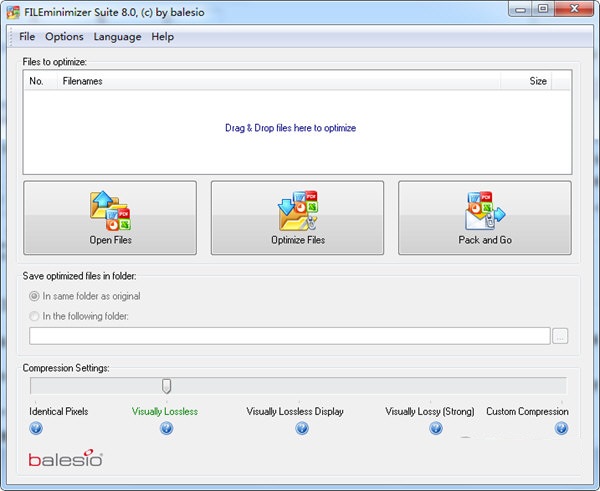
Task: Click the Visually Lossless label
Action: pos(165,411)
